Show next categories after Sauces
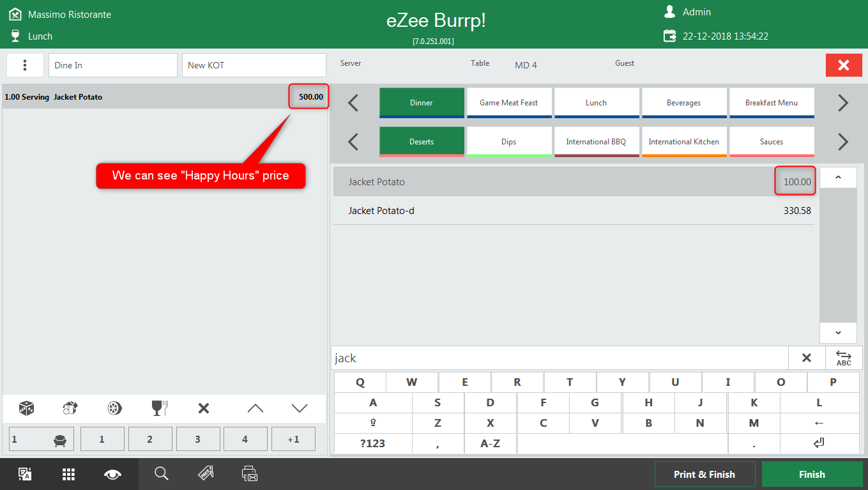868x490 pixels. click(843, 142)
